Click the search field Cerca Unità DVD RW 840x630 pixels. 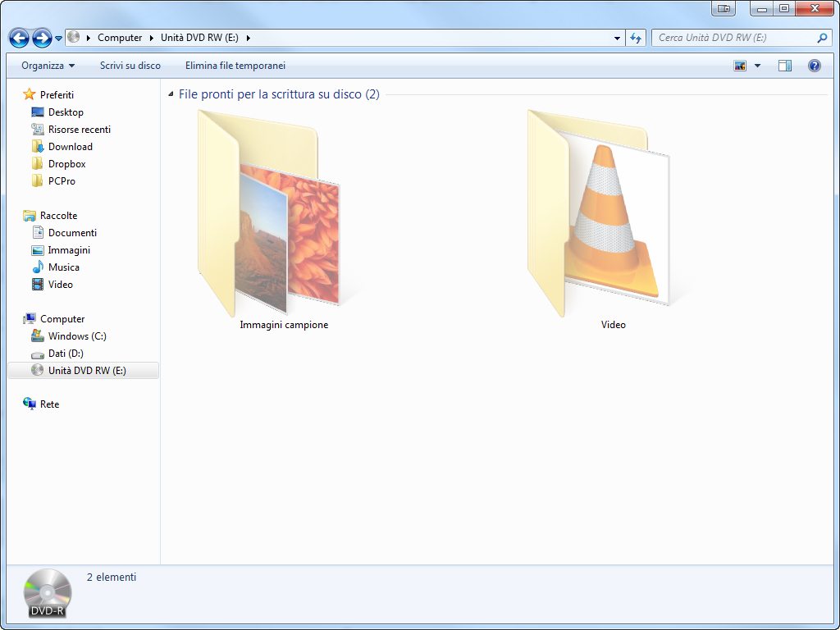click(x=734, y=38)
